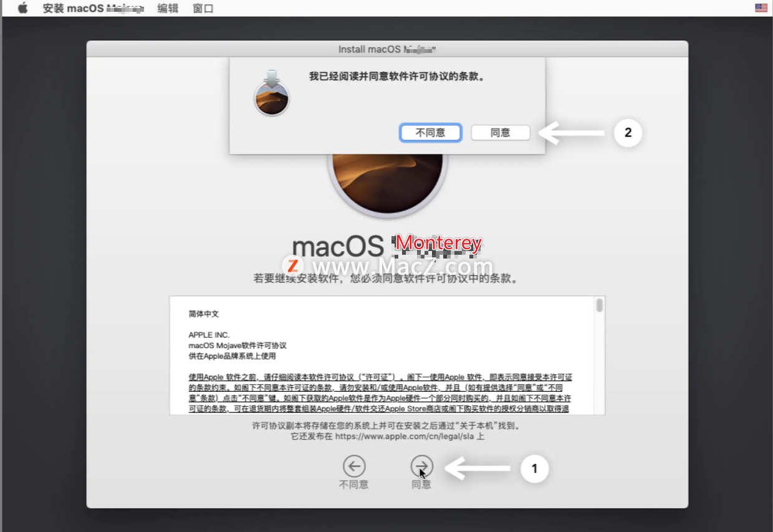Open the Apple menu
773x532 pixels.
(x=23, y=8)
